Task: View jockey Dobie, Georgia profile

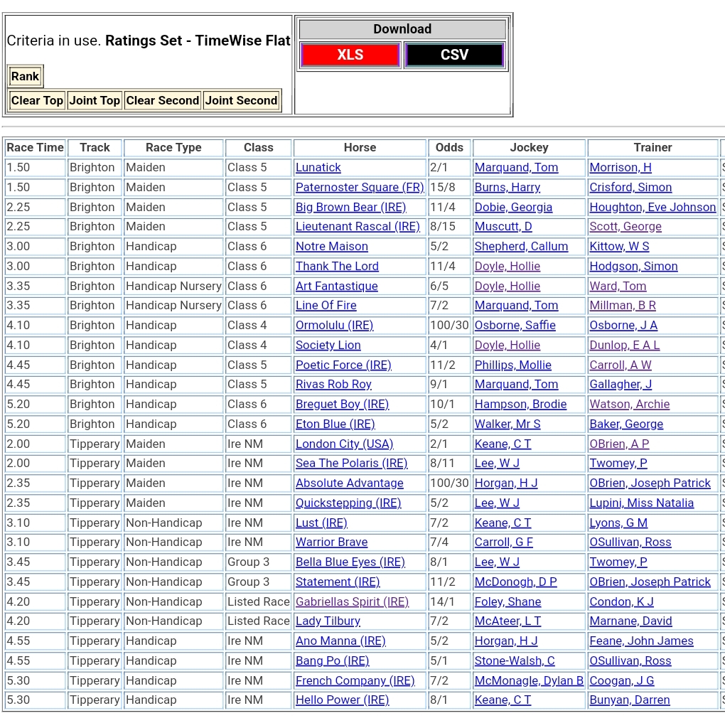Action: tap(513, 208)
